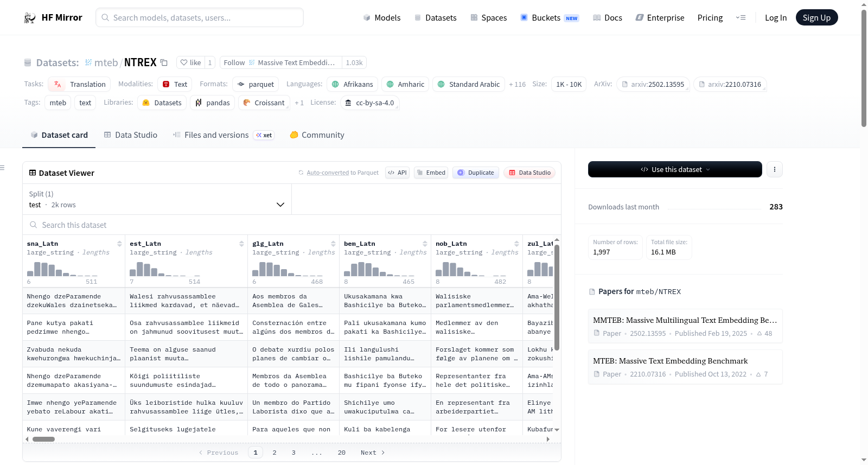Click the page's main vertical scrollbar
Viewport: 868px width, 465px height.
tap(864, 68)
